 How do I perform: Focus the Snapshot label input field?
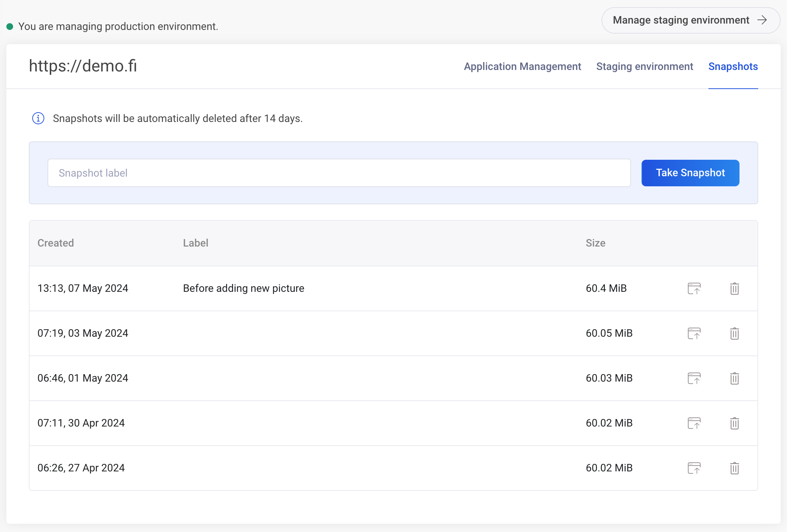pyautogui.click(x=339, y=173)
